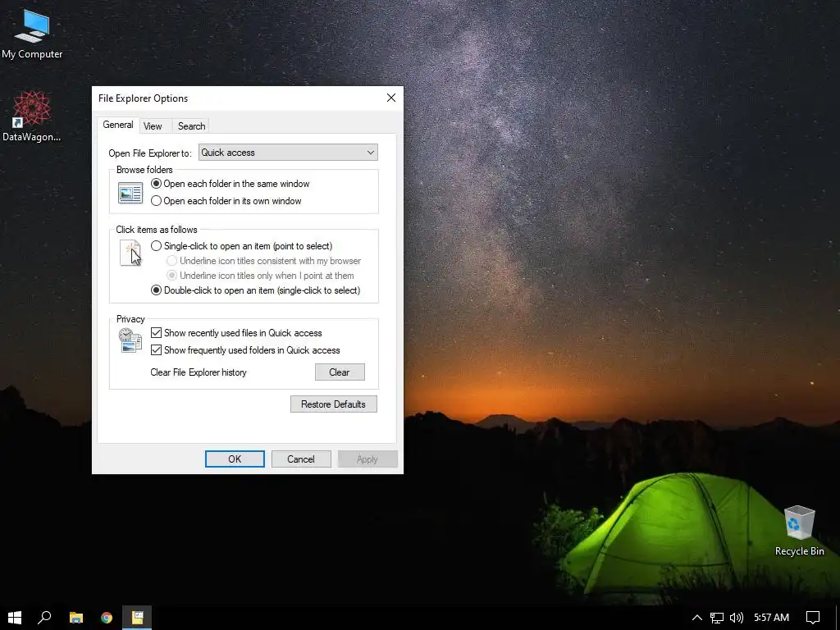Click the Apply button
The image size is (840, 630).
pyautogui.click(x=367, y=459)
